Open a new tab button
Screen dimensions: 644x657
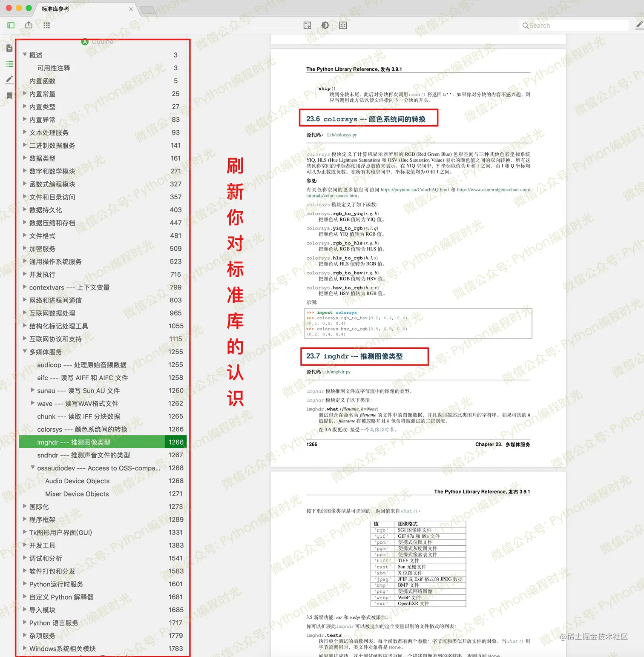coord(147,10)
